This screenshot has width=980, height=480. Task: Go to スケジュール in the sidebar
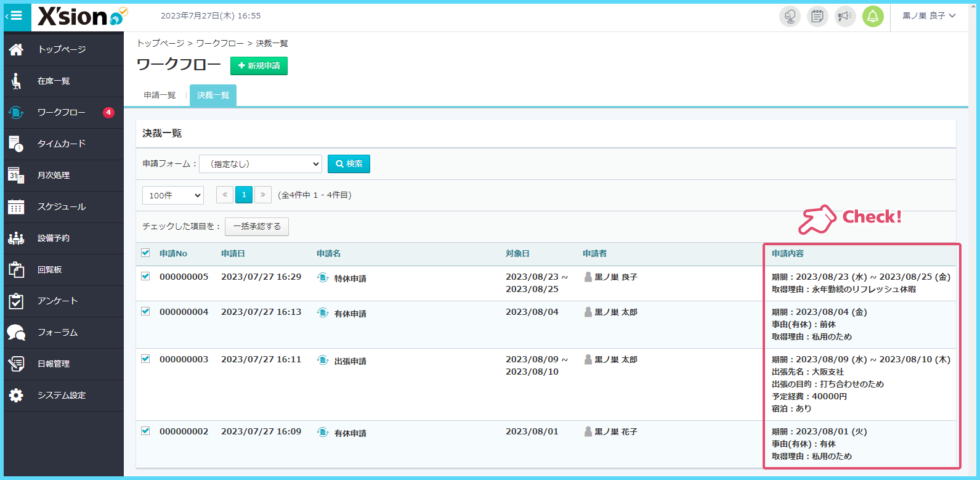click(x=62, y=206)
